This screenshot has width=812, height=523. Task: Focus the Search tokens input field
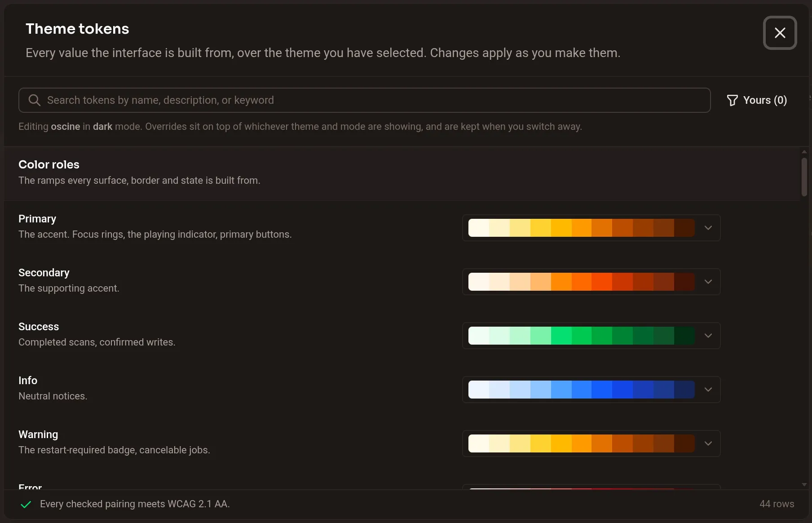(x=364, y=100)
